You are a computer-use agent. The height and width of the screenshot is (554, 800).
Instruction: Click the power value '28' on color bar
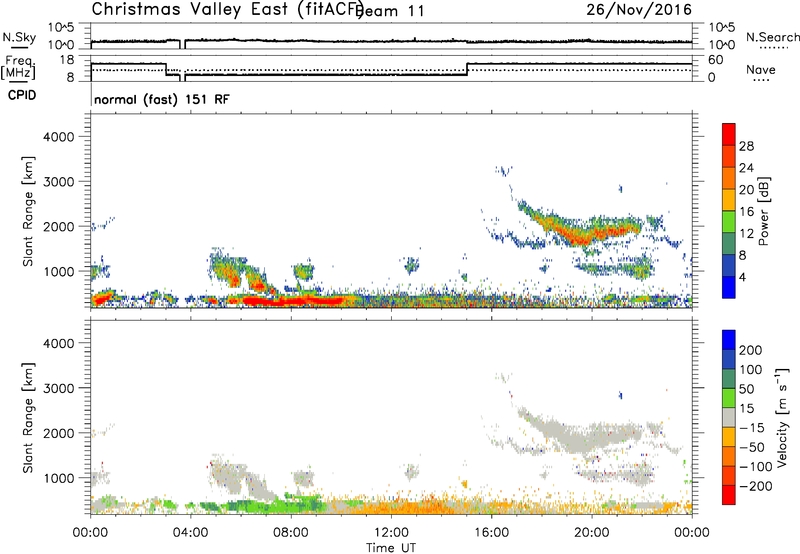coord(746,146)
